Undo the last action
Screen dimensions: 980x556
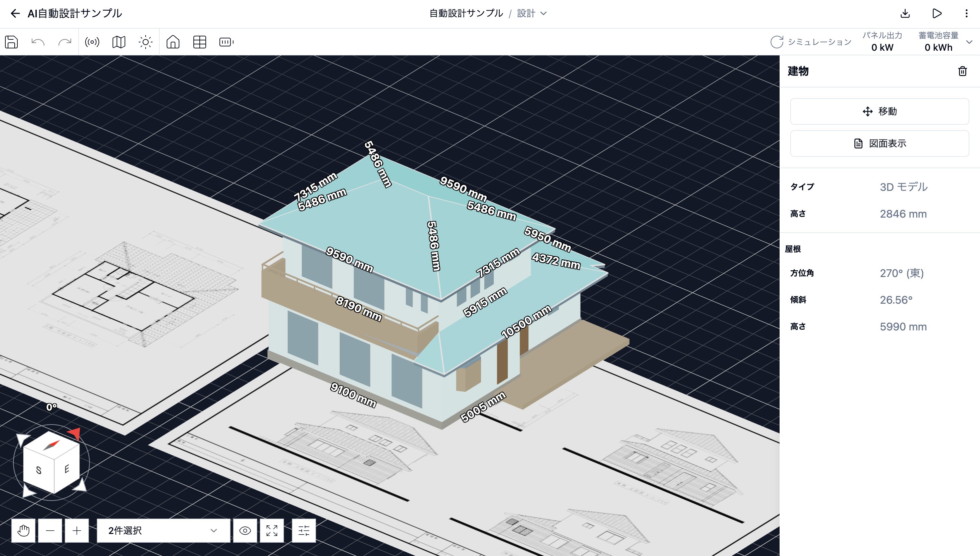38,42
